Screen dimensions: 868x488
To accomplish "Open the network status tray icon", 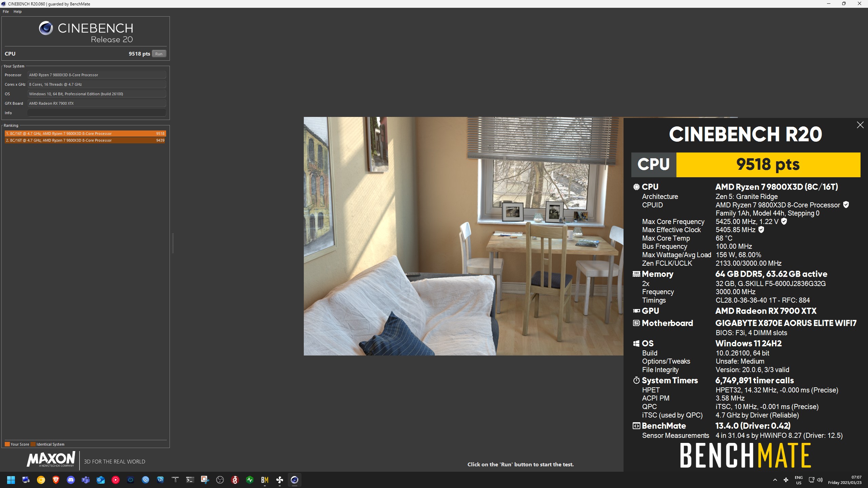I will [811, 480].
